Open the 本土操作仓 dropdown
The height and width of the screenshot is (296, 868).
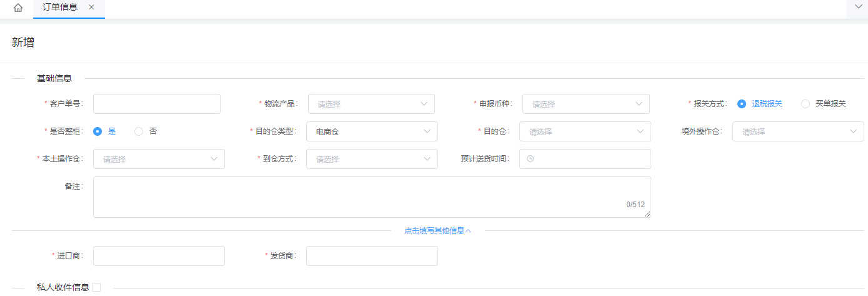[x=159, y=159]
